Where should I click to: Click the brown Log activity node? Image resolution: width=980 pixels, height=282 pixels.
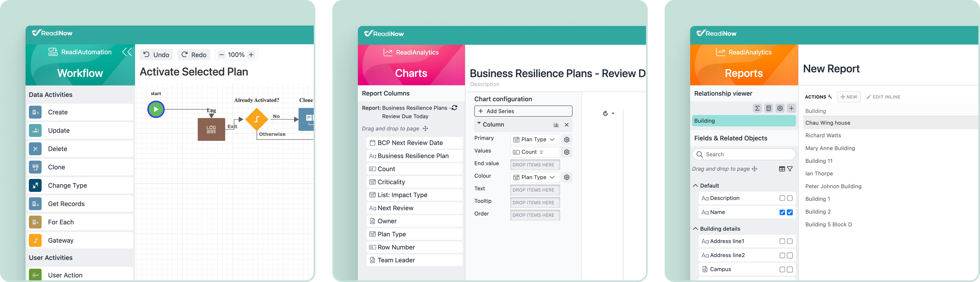point(211,129)
